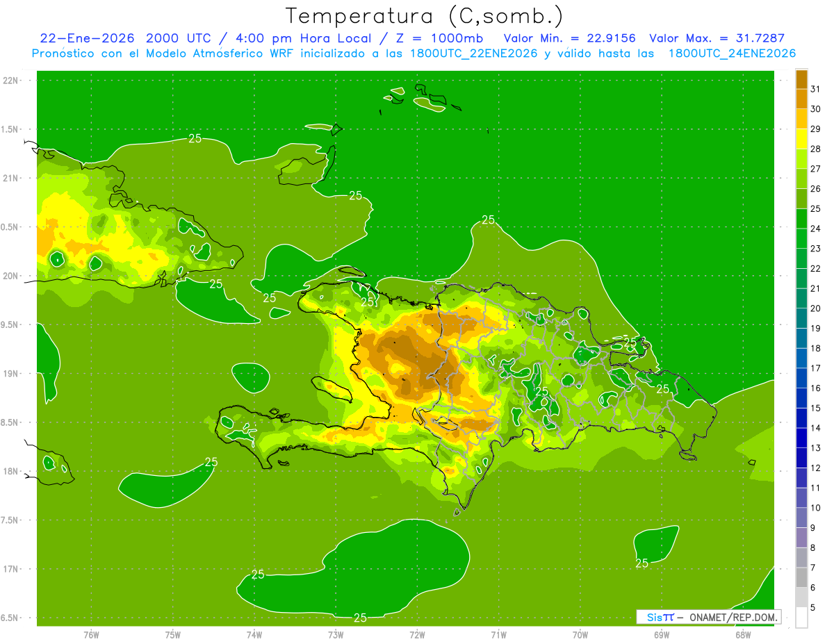This screenshot has width=834, height=644.
Task: Click legend value "10"
Action: (x=816, y=508)
